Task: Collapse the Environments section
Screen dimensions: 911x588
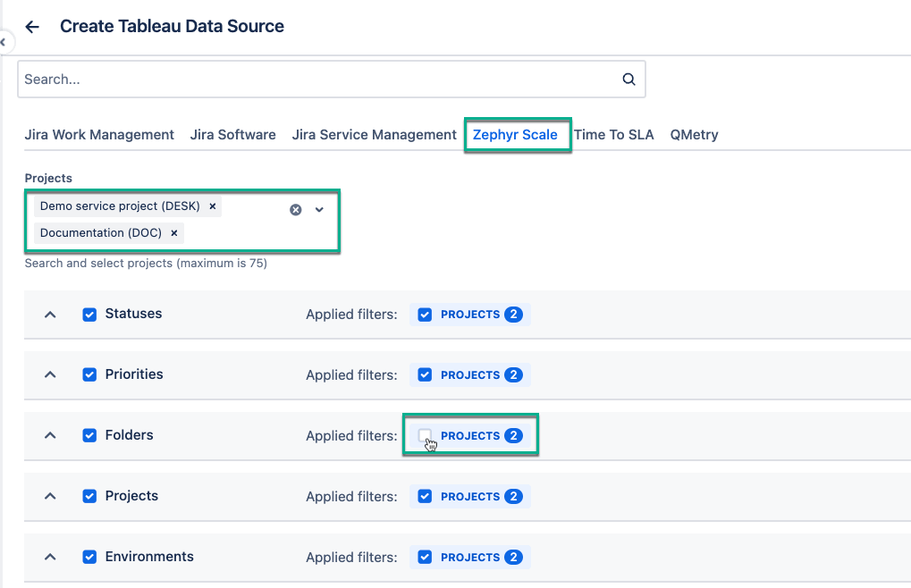Action: pos(51,558)
